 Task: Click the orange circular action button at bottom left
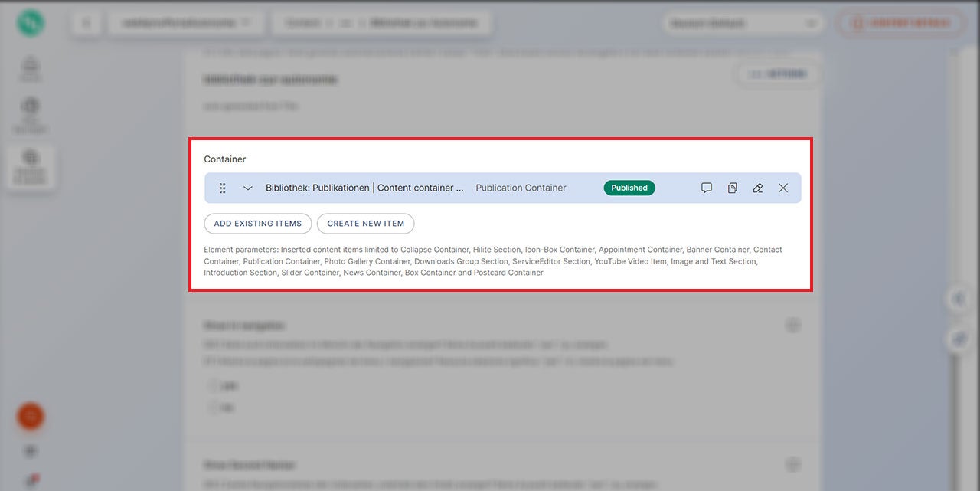[x=30, y=417]
